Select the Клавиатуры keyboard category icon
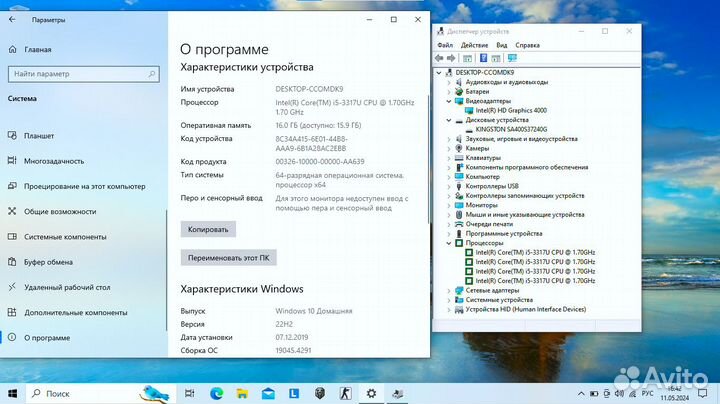The width and height of the screenshot is (720, 404). pyautogui.click(x=459, y=158)
